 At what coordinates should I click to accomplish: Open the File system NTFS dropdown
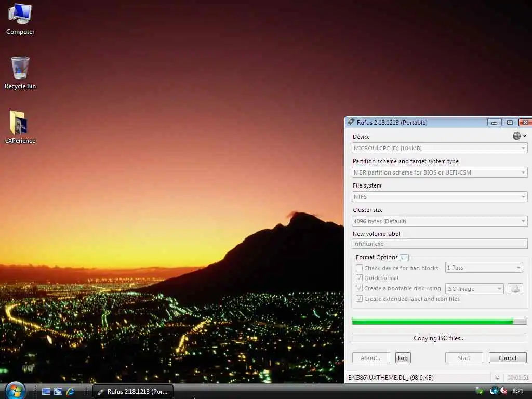coord(440,197)
